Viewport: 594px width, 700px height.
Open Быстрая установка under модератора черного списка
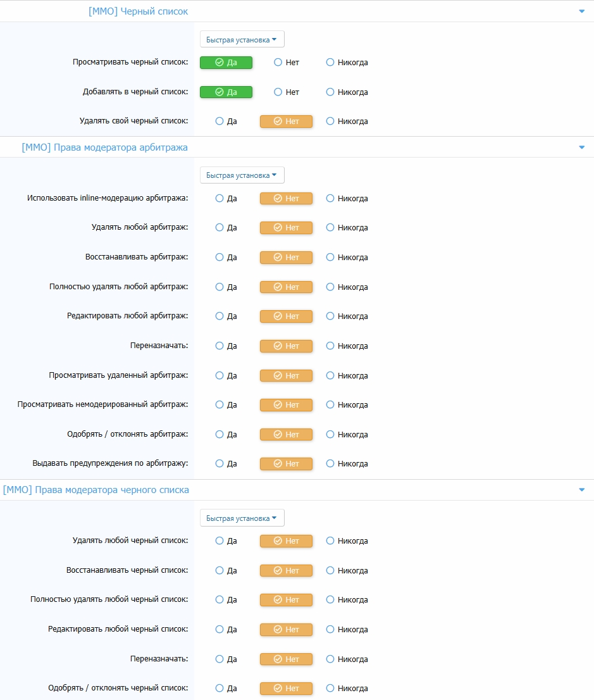pyautogui.click(x=242, y=518)
